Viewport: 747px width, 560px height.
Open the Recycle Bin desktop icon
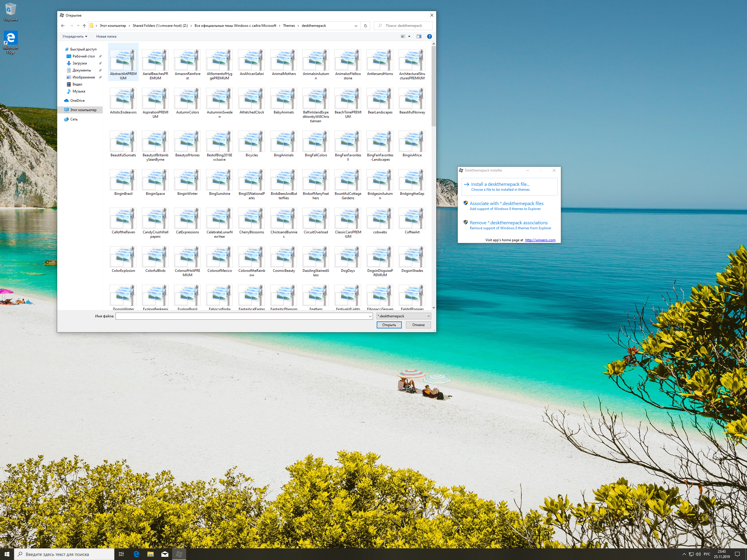[x=11, y=12]
